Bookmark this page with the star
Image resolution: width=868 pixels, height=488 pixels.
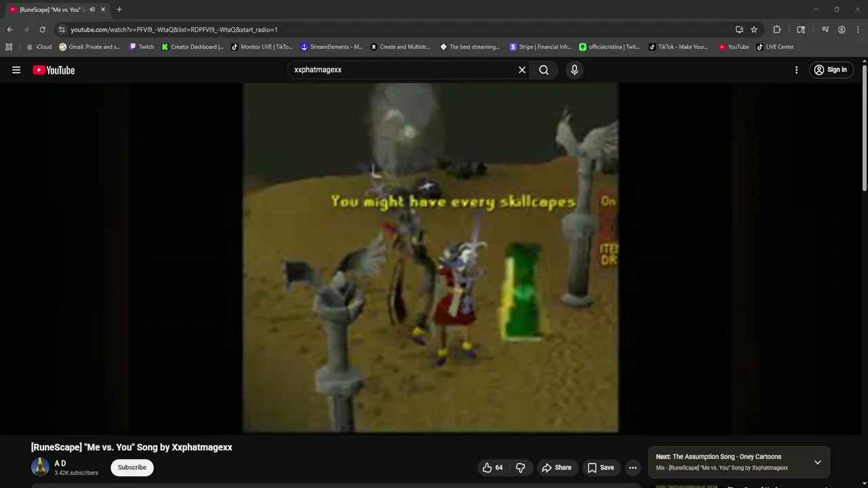pos(754,30)
